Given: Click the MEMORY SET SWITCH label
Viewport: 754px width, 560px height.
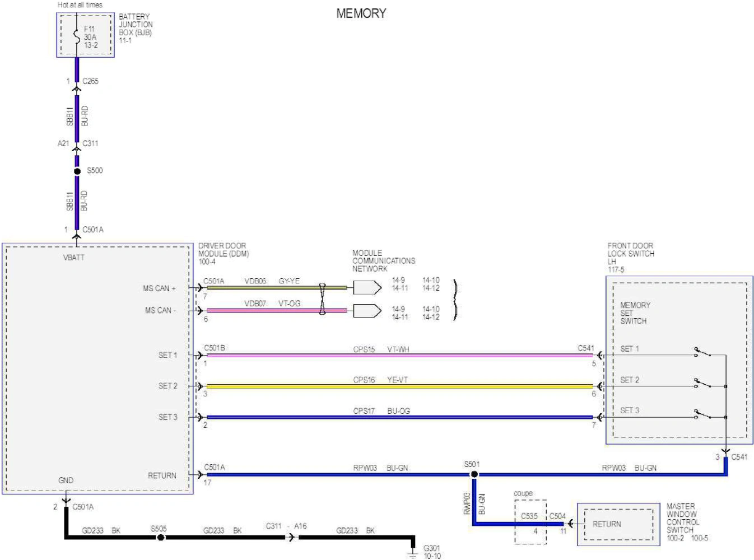Looking at the screenshot, I should (x=635, y=313).
